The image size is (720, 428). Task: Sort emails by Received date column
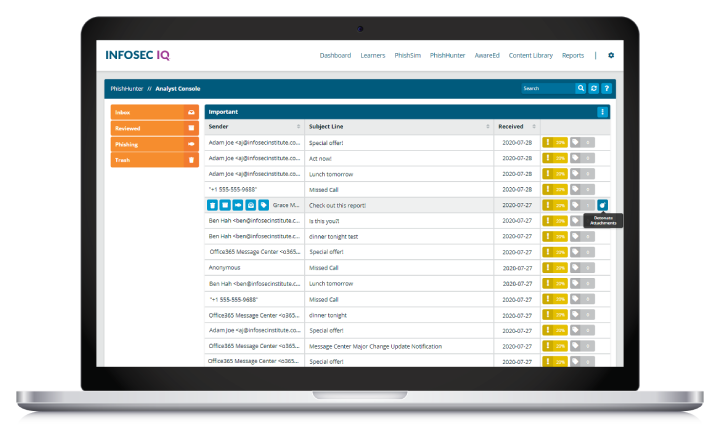(533, 127)
